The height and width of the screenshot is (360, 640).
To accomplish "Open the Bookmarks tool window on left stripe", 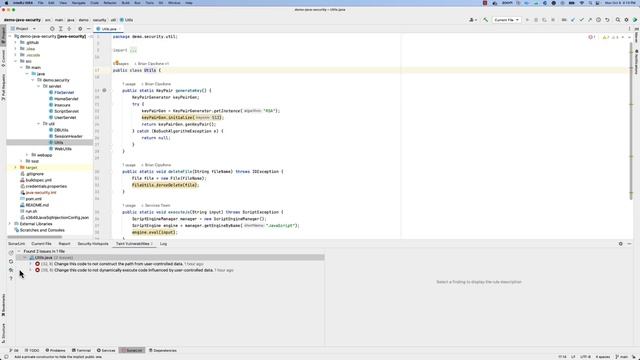I will coord(3,305).
